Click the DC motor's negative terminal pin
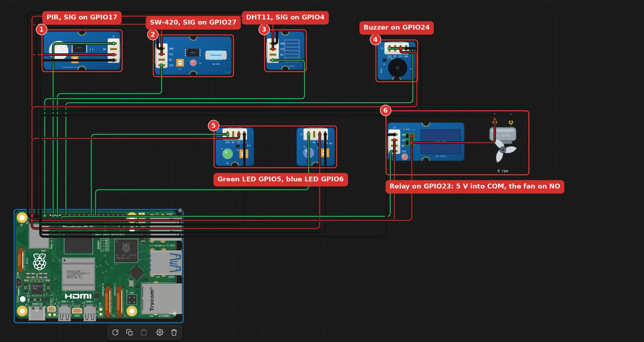Viewport: 644px width, 342px height. point(511,122)
